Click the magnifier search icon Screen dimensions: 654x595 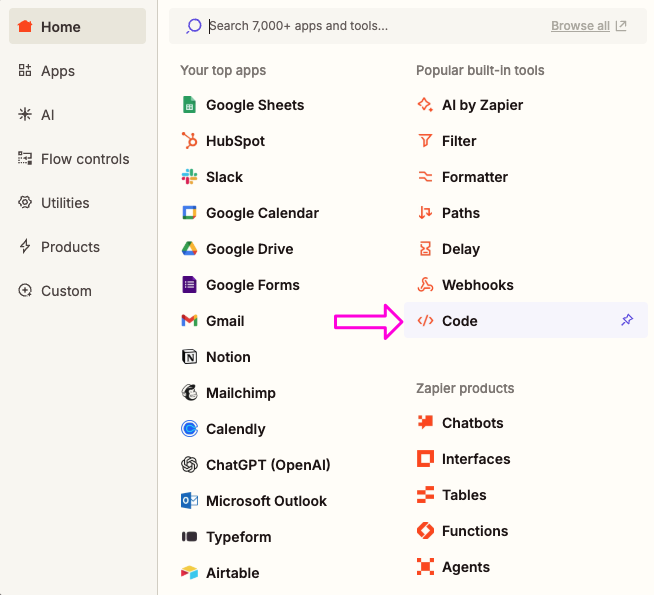tap(194, 26)
